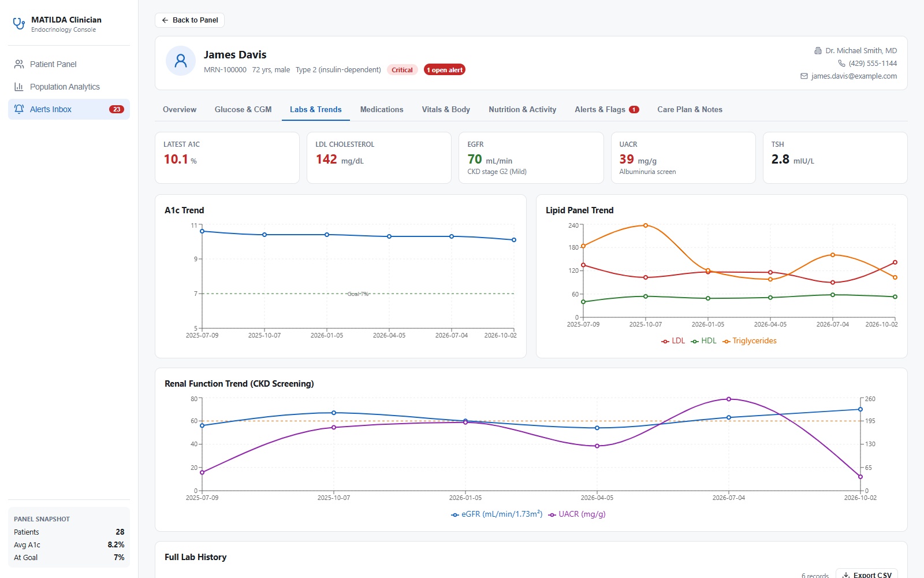
Task: Click the Alerts Inbox bell icon
Action: [x=19, y=109]
